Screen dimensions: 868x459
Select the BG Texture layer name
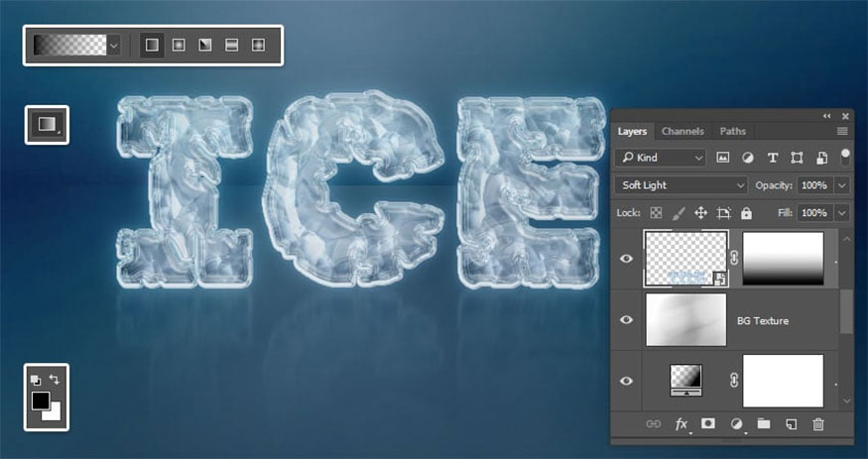click(x=762, y=321)
